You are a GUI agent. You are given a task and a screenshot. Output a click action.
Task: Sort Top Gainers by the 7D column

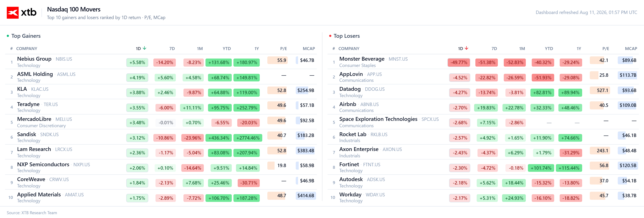pyautogui.click(x=172, y=49)
